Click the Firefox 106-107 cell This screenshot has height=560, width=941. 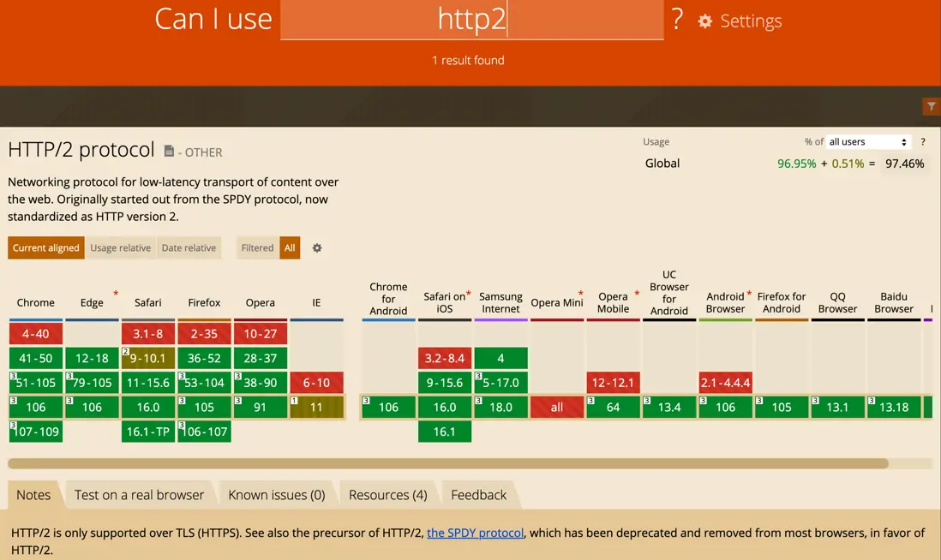[x=205, y=432]
